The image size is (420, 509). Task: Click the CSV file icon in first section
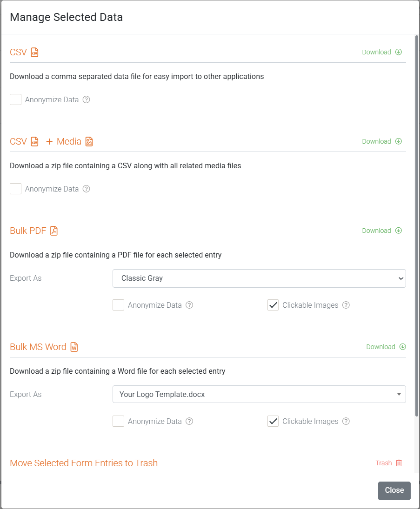[35, 52]
